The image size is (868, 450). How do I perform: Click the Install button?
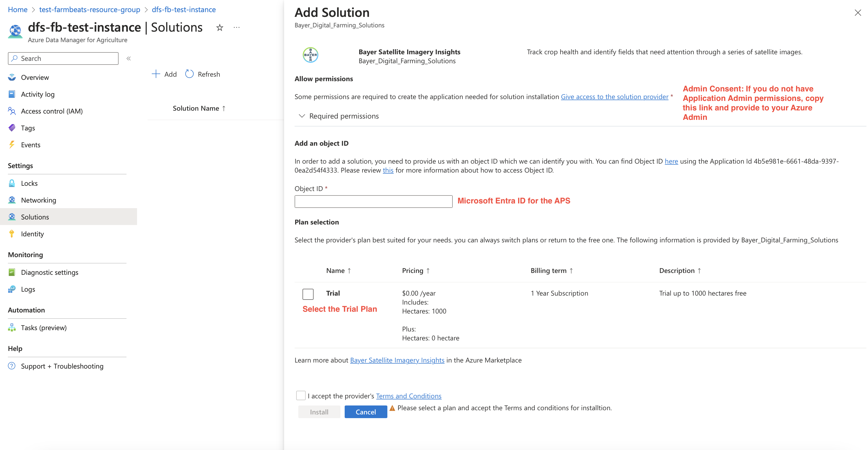click(319, 412)
